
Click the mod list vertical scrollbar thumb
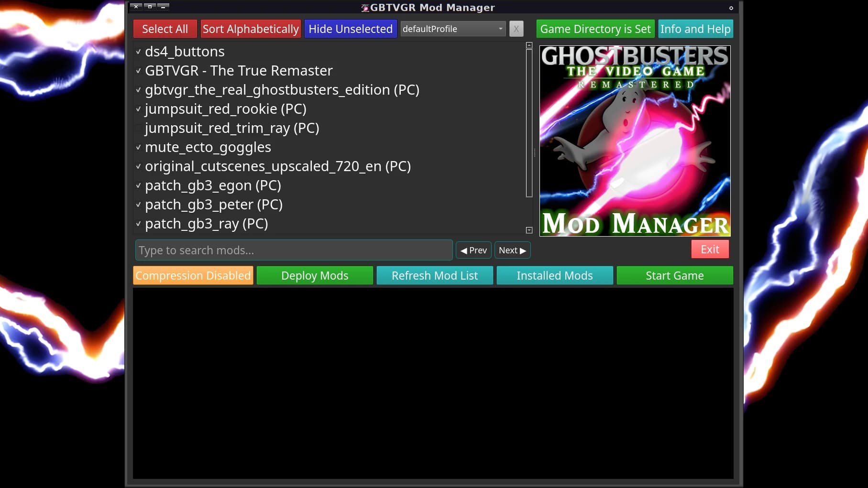529,123
